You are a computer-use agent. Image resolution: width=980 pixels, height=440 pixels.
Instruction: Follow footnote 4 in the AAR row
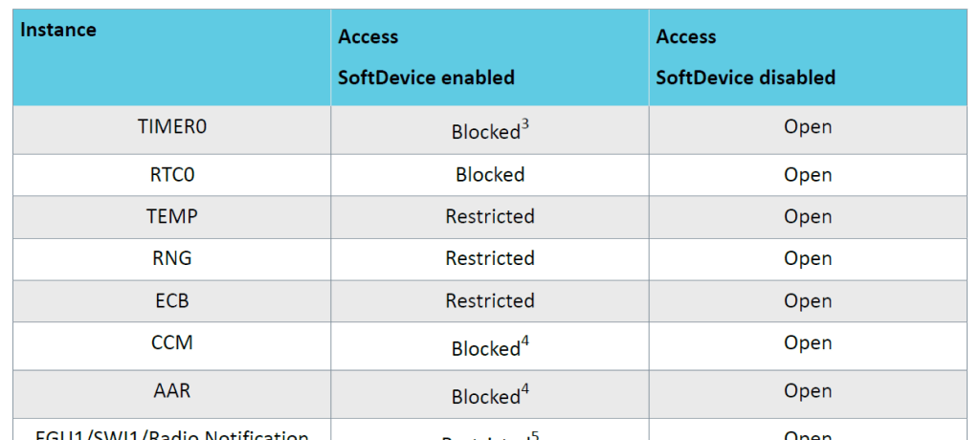[524, 388]
